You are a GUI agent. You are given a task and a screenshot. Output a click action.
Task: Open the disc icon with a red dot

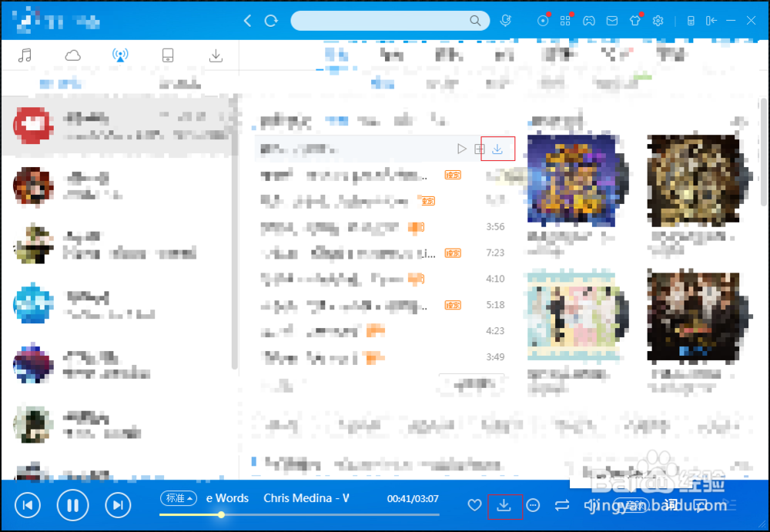(x=543, y=21)
